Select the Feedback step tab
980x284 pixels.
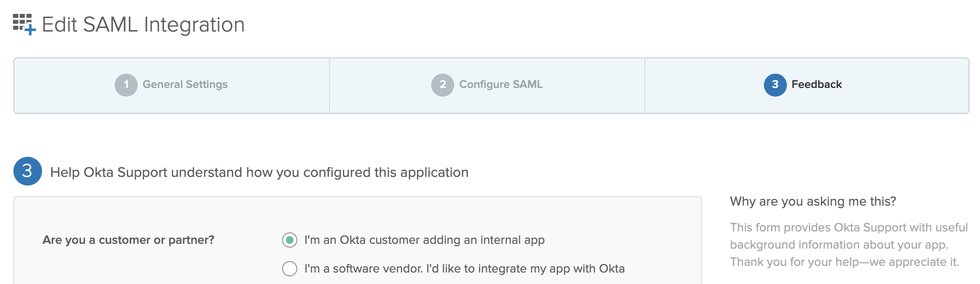[x=807, y=85]
